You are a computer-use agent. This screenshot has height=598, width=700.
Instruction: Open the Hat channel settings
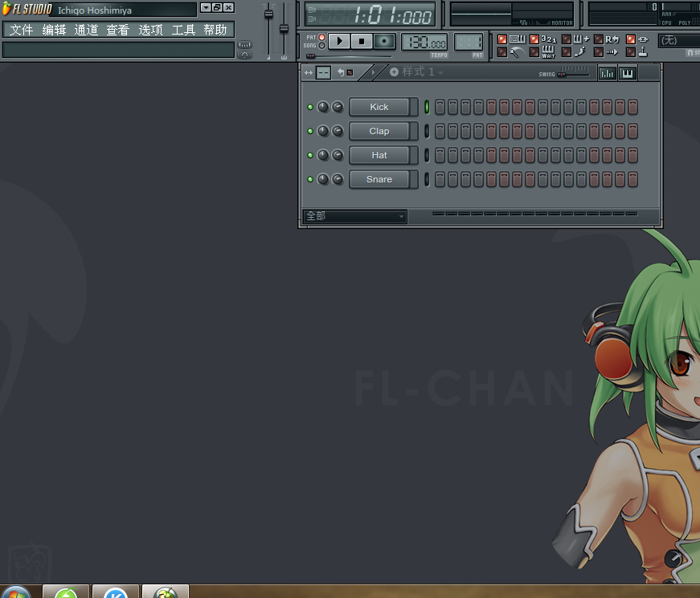click(379, 155)
